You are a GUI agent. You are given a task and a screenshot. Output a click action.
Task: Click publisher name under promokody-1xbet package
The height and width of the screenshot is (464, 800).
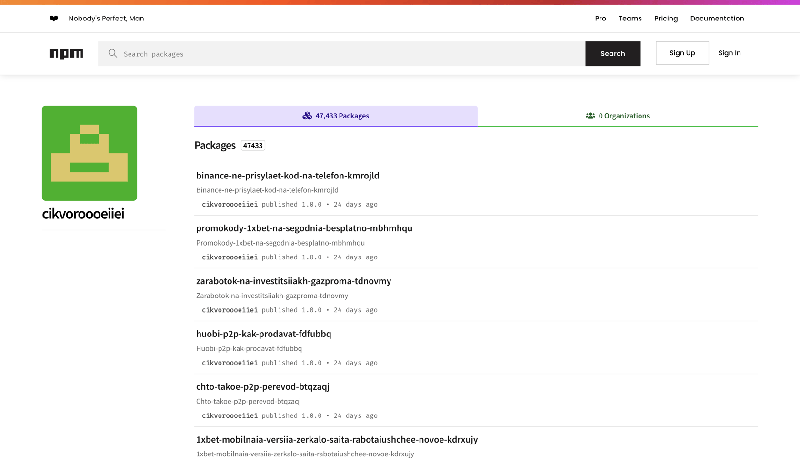pyautogui.click(x=230, y=257)
